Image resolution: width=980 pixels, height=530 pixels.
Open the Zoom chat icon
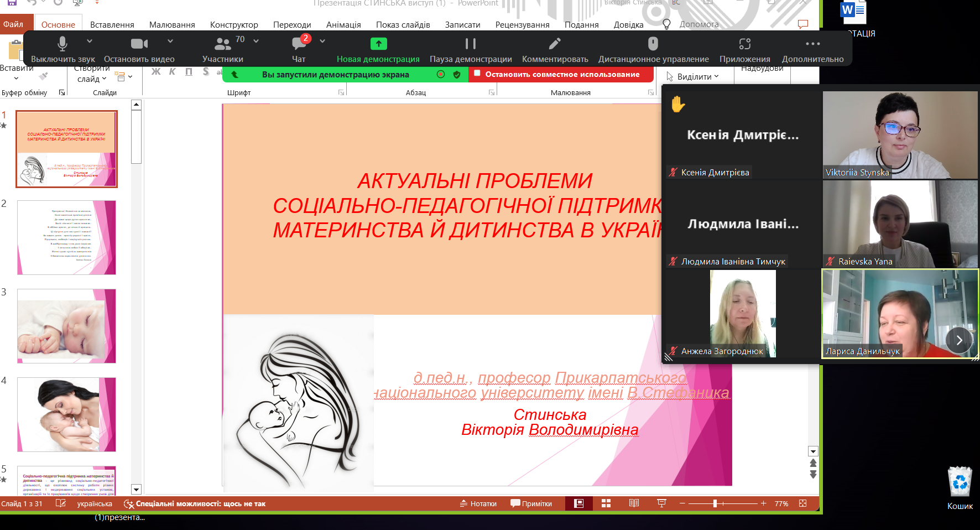(x=299, y=44)
